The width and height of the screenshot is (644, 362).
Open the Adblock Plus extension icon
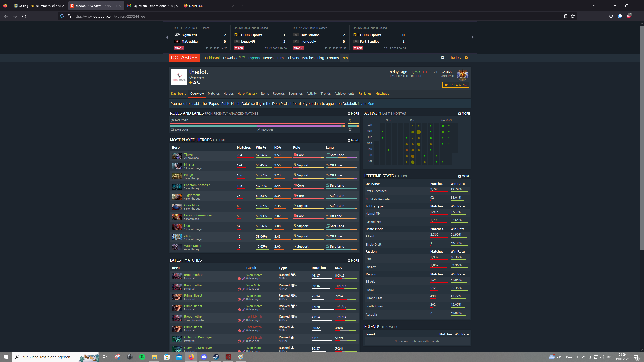[x=629, y=16]
